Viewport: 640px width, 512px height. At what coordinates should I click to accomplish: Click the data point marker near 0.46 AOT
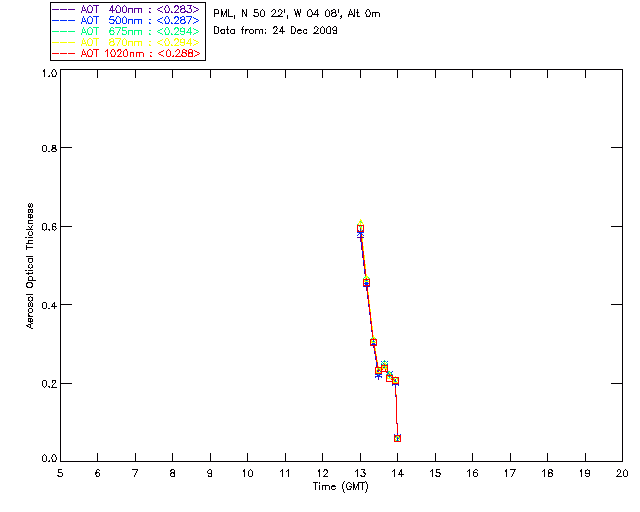367,283
